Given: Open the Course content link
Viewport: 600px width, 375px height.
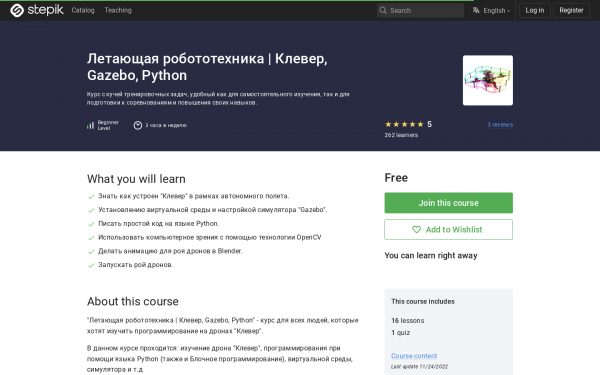Looking at the screenshot, I should coord(414,356).
